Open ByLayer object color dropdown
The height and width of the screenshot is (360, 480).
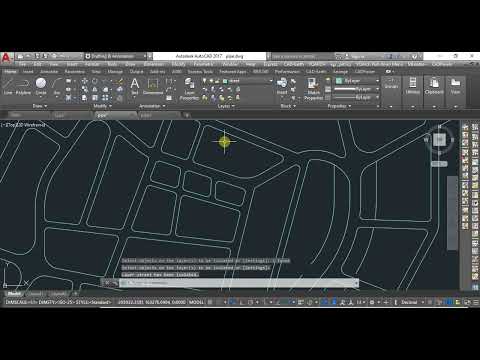click(357, 81)
